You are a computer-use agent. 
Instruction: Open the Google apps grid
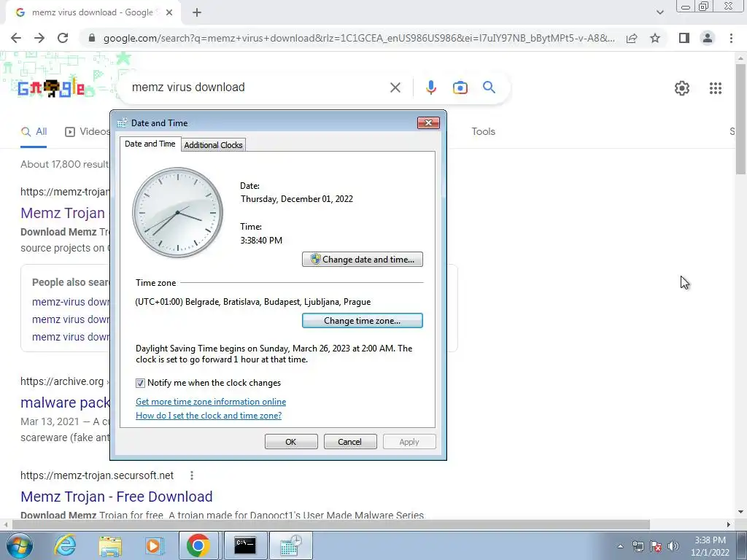(716, 88)
